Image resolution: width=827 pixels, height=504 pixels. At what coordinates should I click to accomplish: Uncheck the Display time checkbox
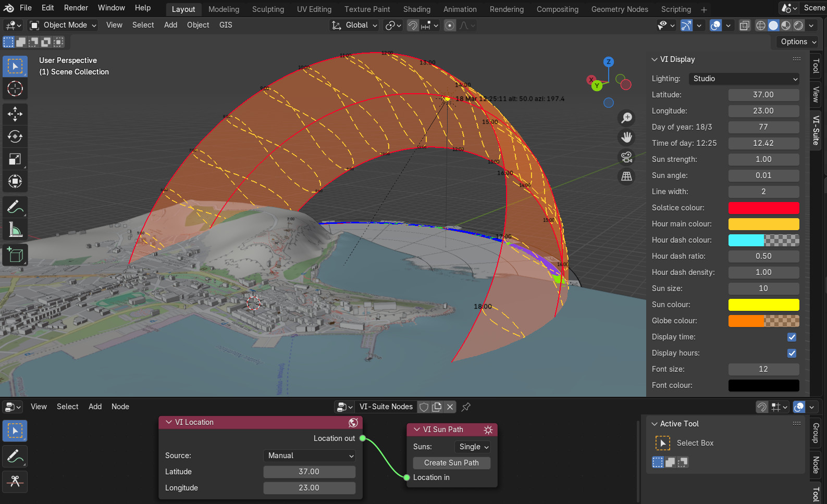coord(792,337)
